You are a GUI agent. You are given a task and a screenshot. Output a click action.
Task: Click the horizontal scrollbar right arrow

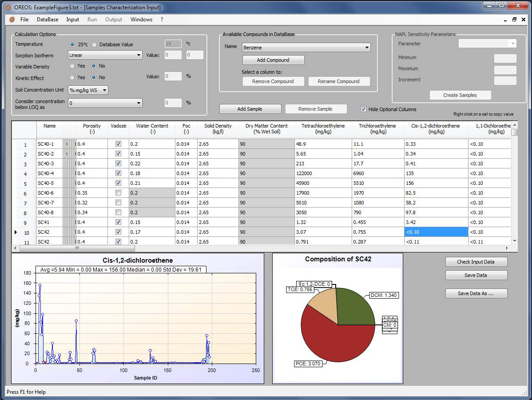508,248
